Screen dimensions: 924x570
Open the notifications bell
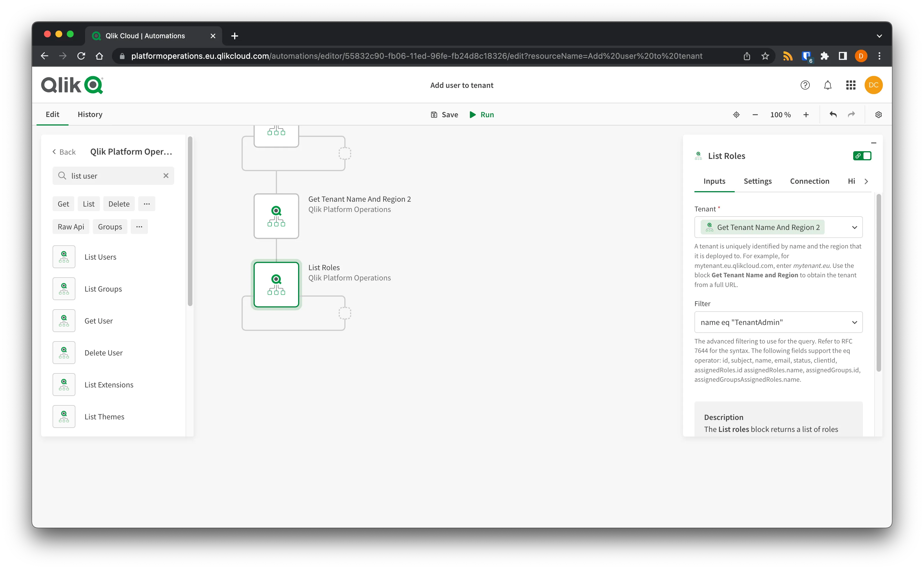tap(827, 85)
